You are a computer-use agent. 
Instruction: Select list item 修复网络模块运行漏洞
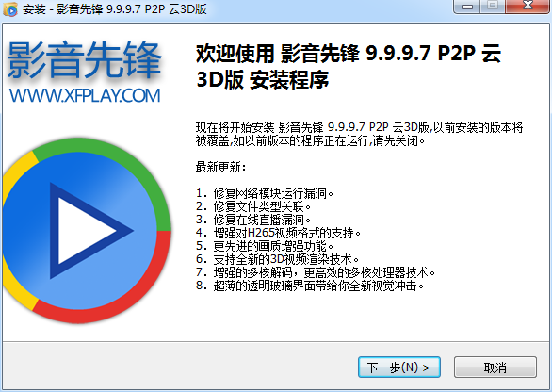[265, 193]
